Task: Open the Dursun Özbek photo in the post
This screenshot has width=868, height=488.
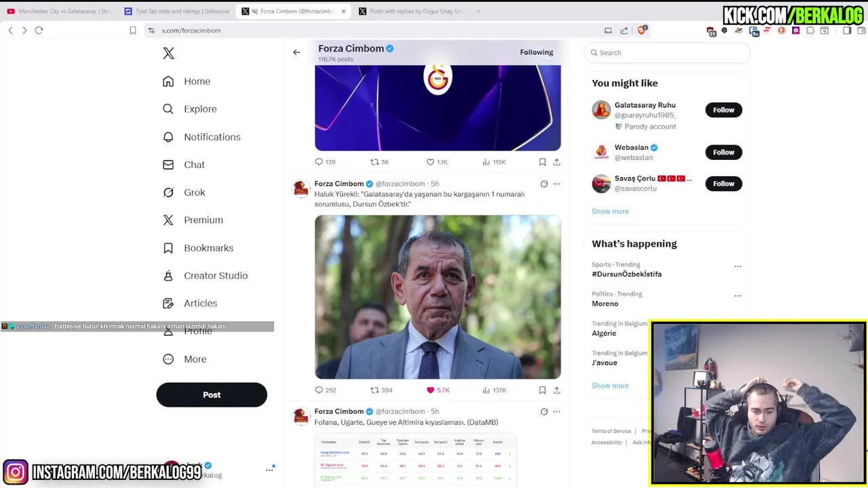Action: coord(437,297)
